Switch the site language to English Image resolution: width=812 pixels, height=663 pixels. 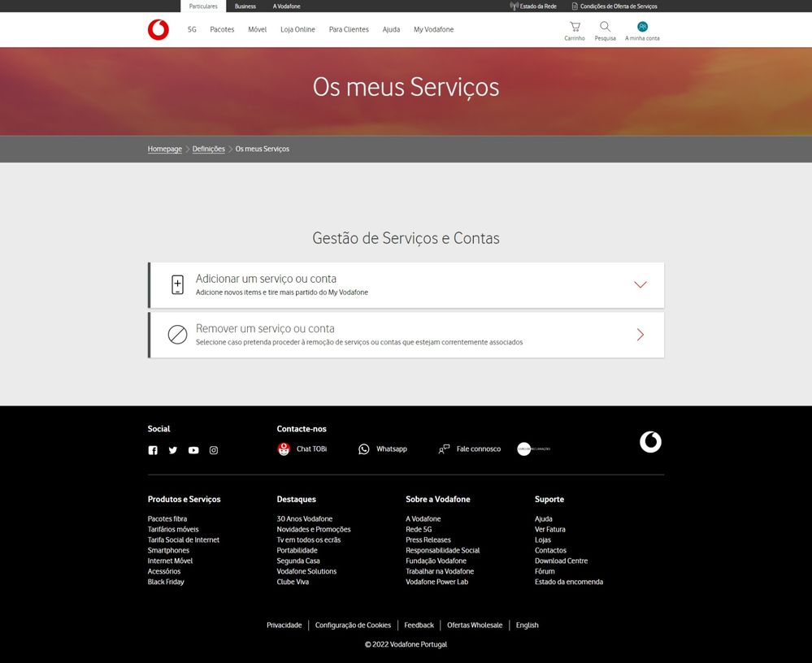[527, 625]
